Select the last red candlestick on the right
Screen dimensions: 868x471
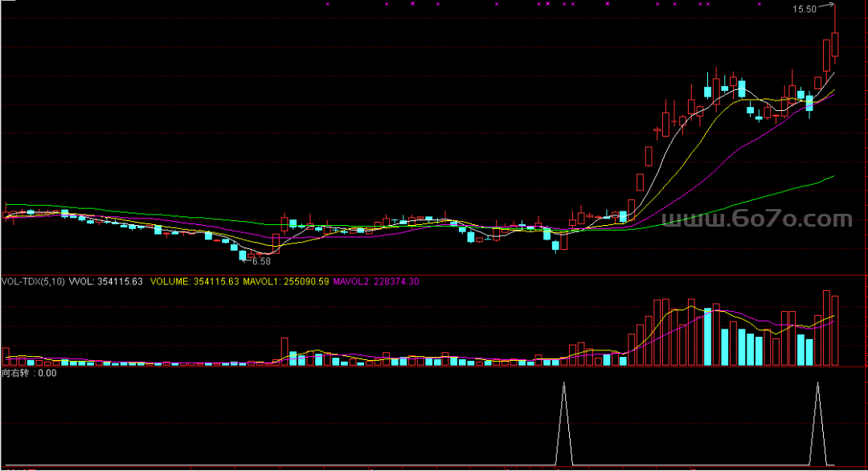(x=835, y=45)
